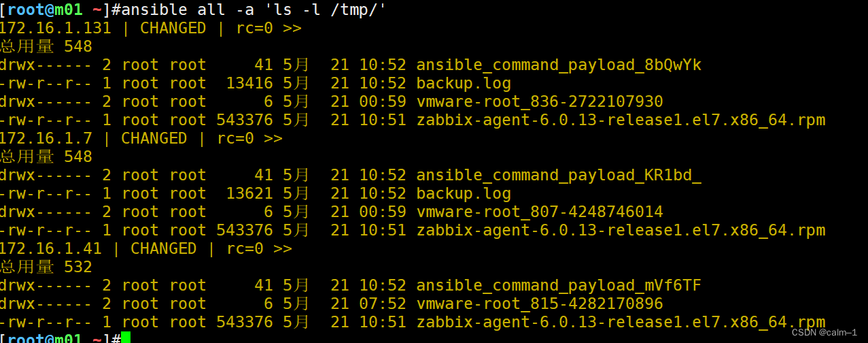The image size is (868, 343).
Task: Click directory name ansible_command_payload_8bQwYk
Action: [559, 65]
